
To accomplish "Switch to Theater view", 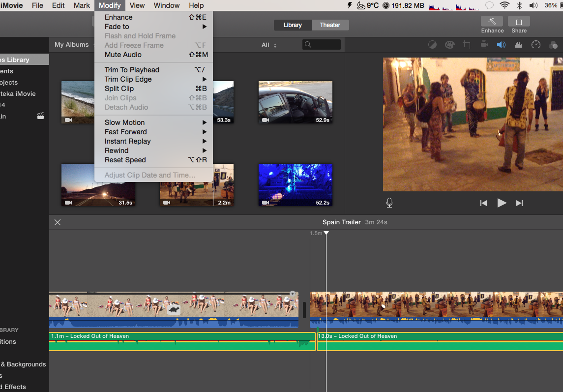I will pos(330,25).
